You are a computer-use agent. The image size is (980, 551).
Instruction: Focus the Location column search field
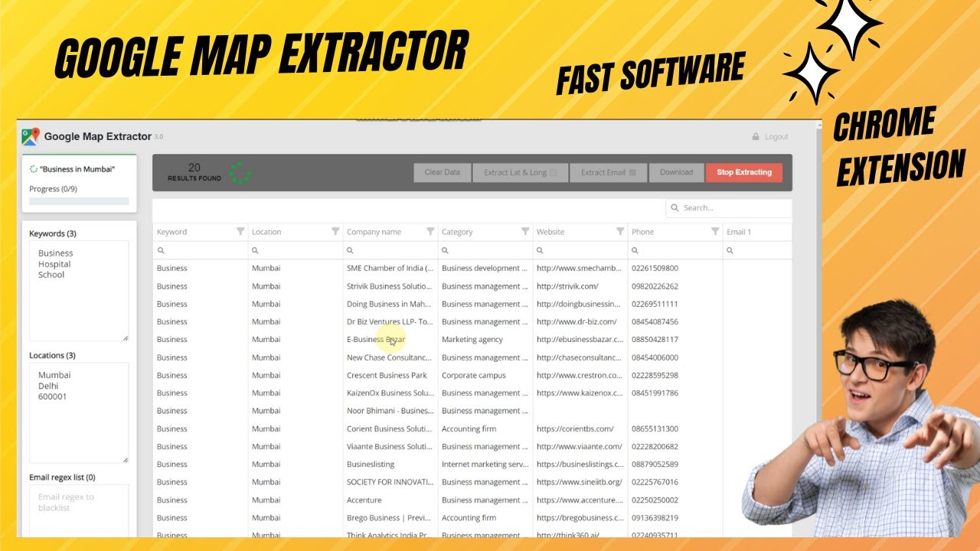(x=296, y=250)
